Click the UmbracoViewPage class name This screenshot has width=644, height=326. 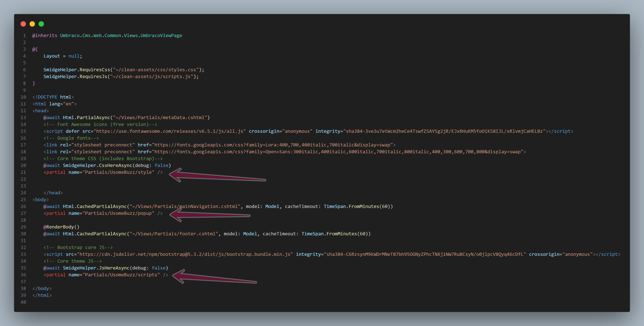coord(161,36)
